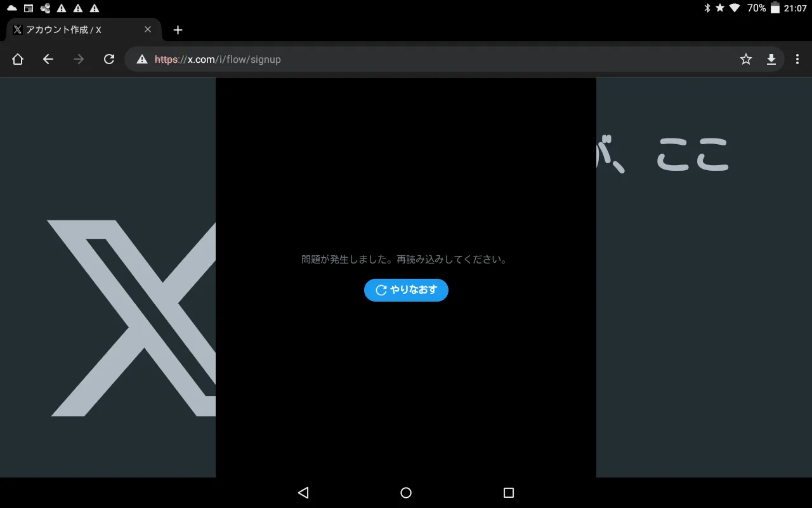Screen dimensions: 812x508
Task: Select the アカウント作成 / X tab
Action: pyautogui.click(x=82, y=30)
